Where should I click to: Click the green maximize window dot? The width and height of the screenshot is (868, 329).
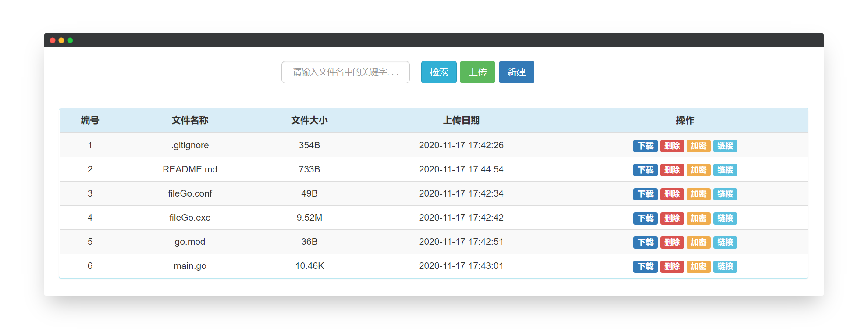[x=70, y=40]
